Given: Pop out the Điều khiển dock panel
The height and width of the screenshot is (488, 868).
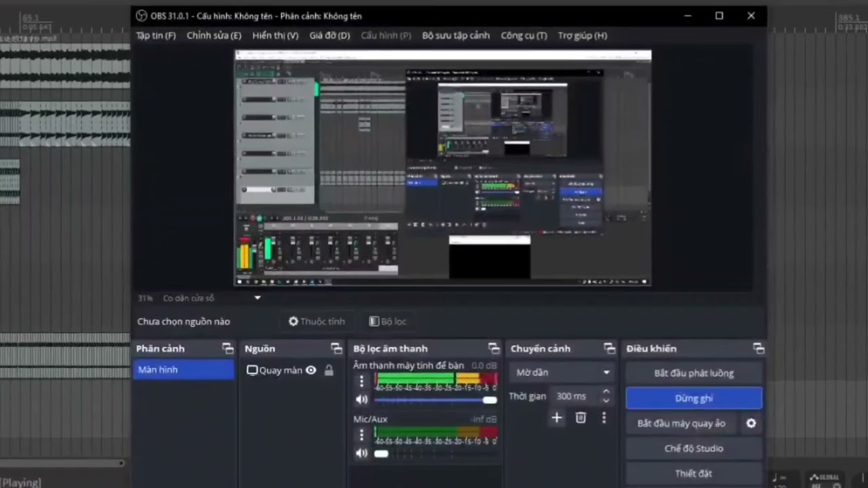Looking at the screenshot, I should (x=759, y=348).
